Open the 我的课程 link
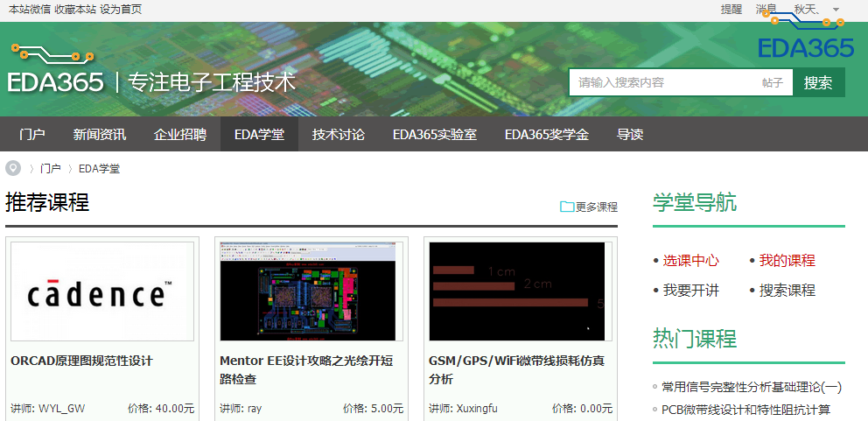868x421 pixels. pyautogui.click(x=787, y=260)
